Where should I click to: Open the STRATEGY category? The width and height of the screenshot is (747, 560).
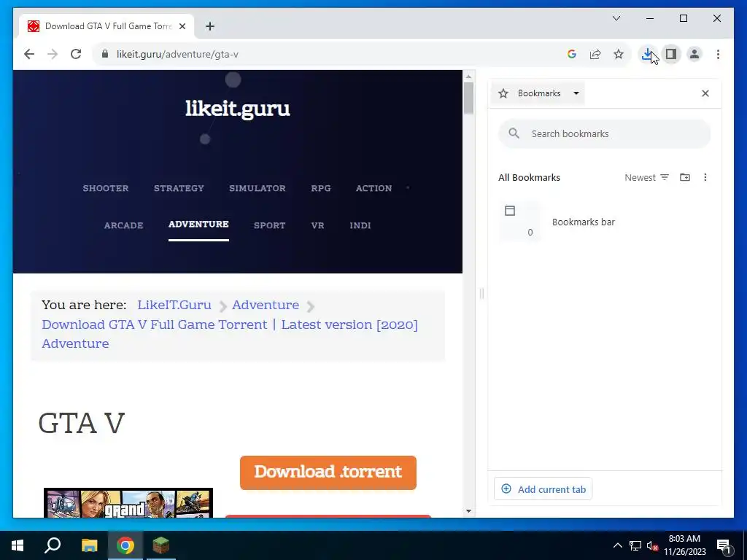point(179,188)
